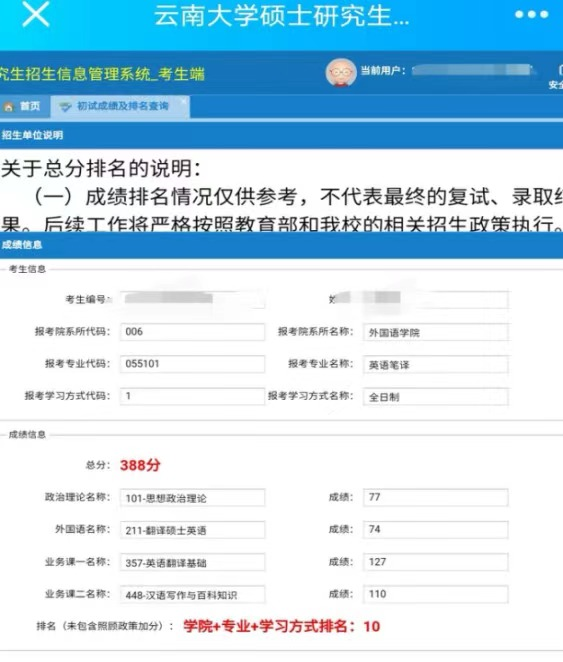Image resolution: width=563 pixels, height=662 pixels.
Task: Click the 考生信息 section label
Action: (x=27, y=269)
